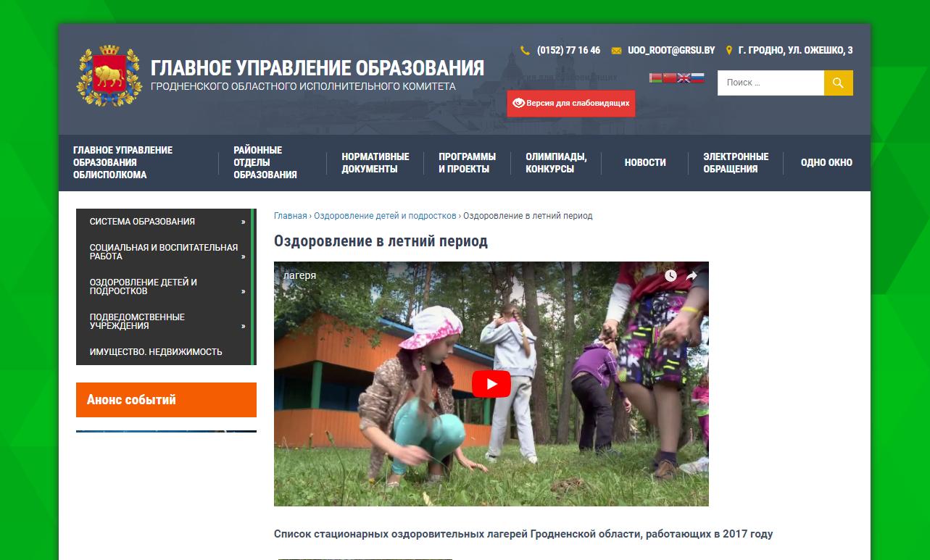Click the summer camp video thumbnail
Image resolution: width=930 pixels, height=560 pixels.
[x=491, y=384]
